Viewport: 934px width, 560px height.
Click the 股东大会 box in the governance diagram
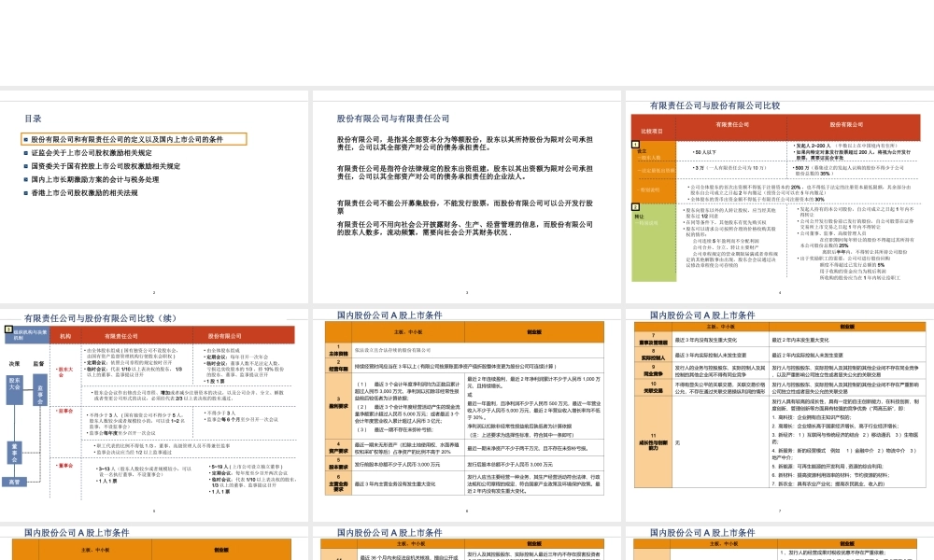14,385
